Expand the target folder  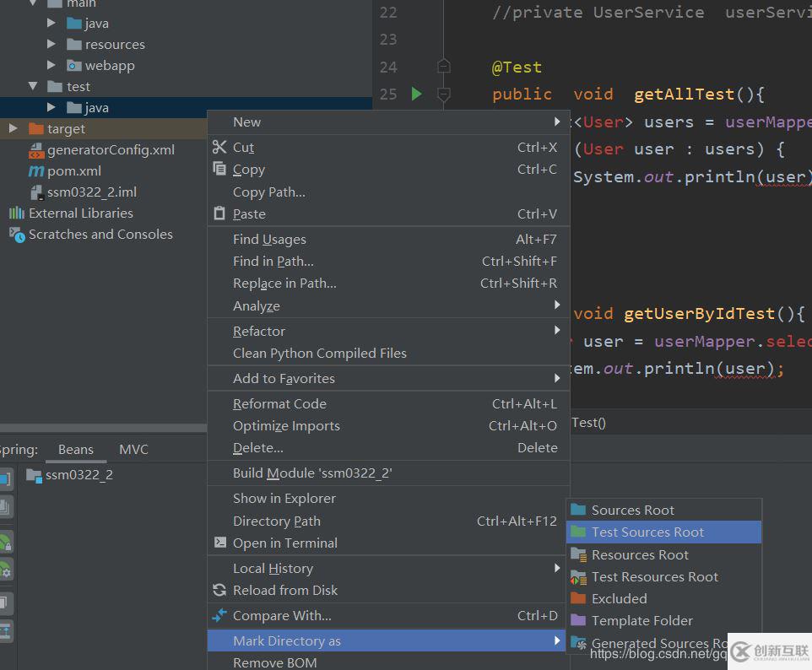click(14, 128)
